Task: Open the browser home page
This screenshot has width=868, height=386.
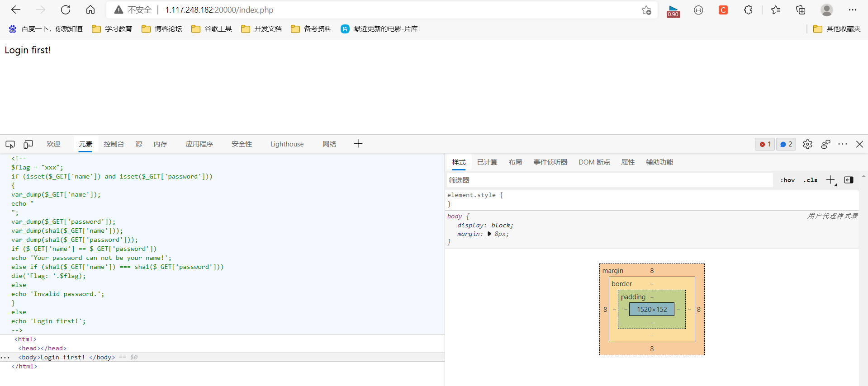Action: pyautogui.click(x=90, y=10)
